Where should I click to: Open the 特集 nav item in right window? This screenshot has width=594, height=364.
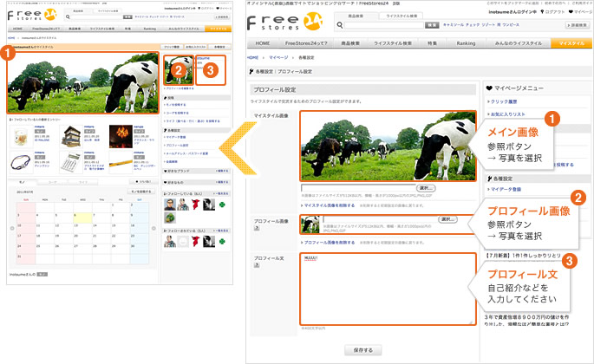[432, 43]
